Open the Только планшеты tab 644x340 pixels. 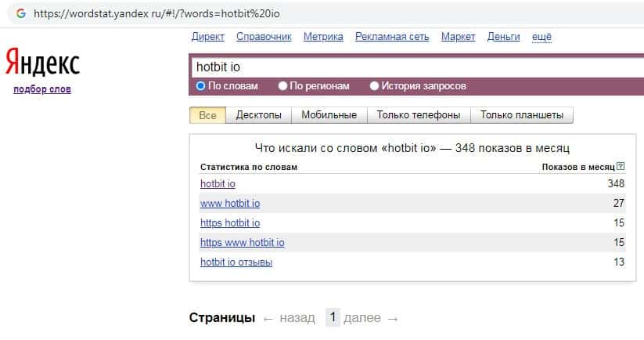pos(521,115)
